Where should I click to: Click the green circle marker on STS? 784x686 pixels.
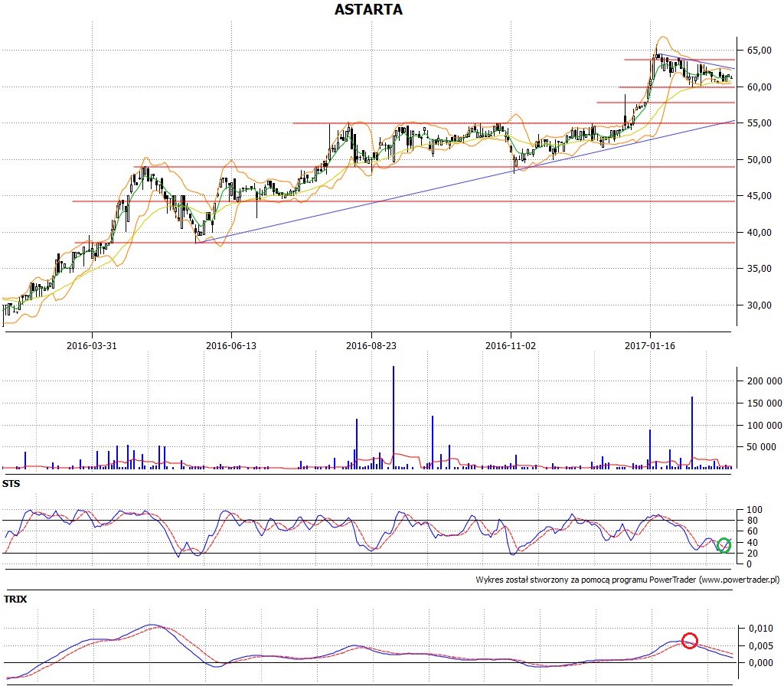pyautogui.click(x=724, y=545)
